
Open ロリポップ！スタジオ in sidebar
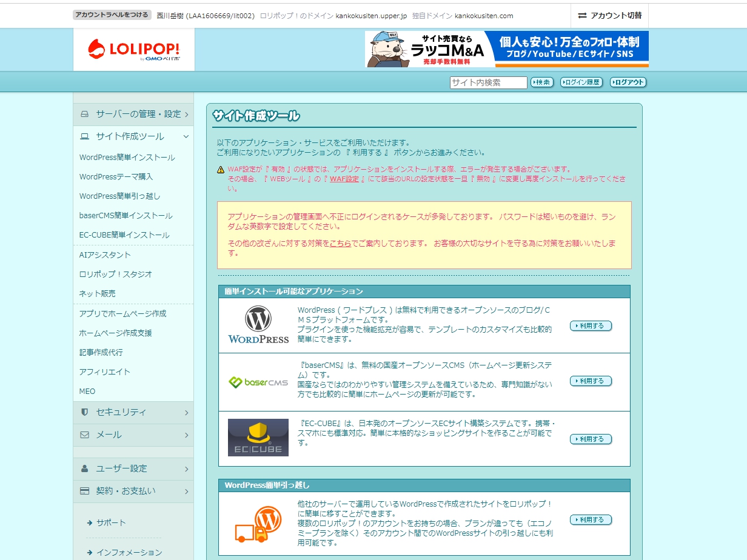(x=116, y=275)
